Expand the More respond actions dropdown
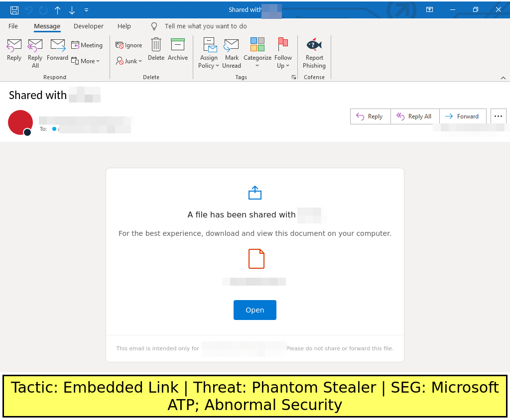This screenshot has height=420, width=510. click(x=86, y=61)
